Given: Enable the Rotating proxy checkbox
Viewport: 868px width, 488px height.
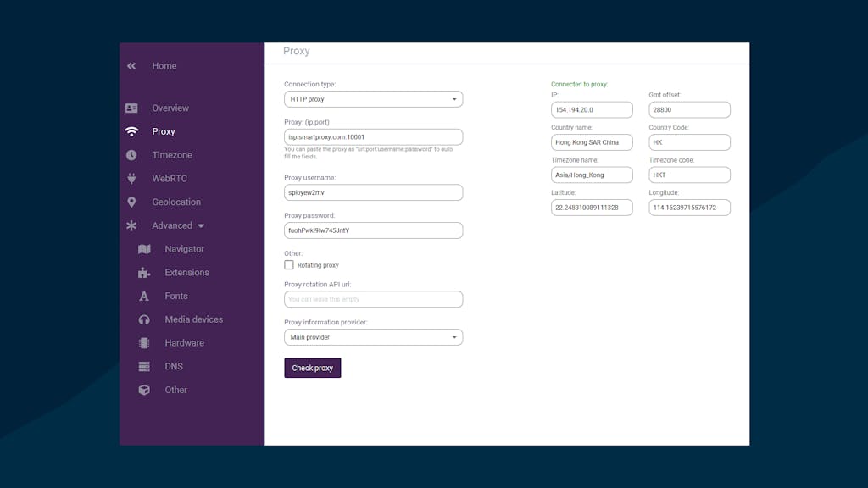Looking at the screenshot, I should 289,265.
